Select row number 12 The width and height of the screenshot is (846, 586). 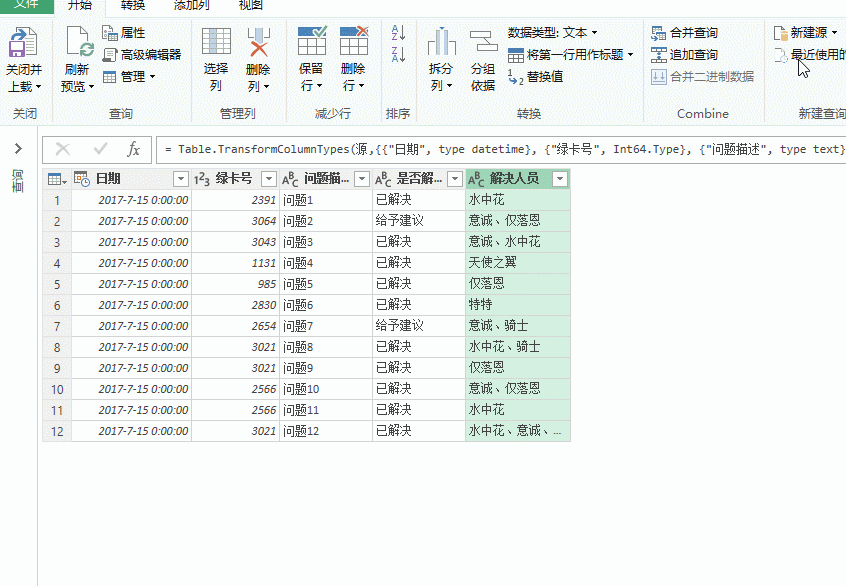point(57,432)
